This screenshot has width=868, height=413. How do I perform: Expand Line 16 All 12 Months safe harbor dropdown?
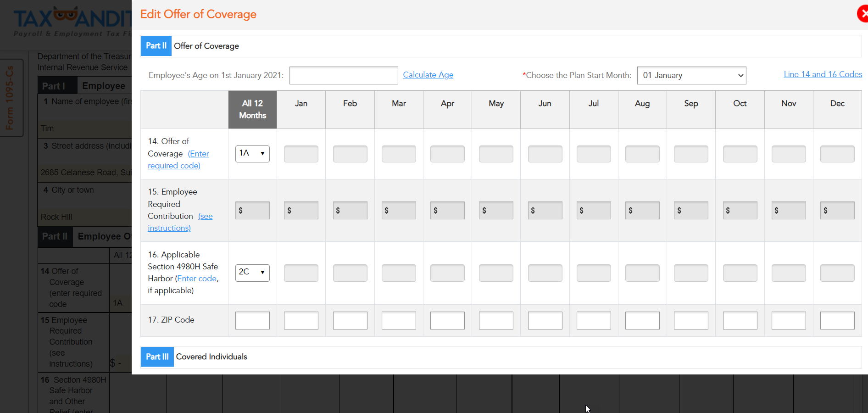(252, 273)
